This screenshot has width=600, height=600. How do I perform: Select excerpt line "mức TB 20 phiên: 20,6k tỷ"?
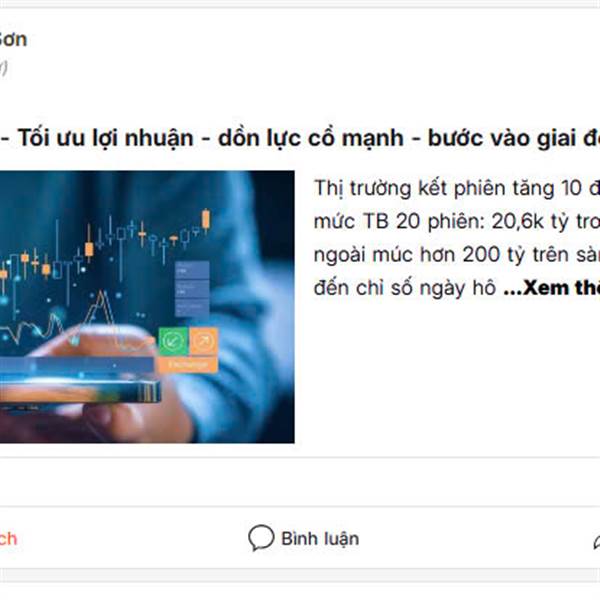(441, 221)
